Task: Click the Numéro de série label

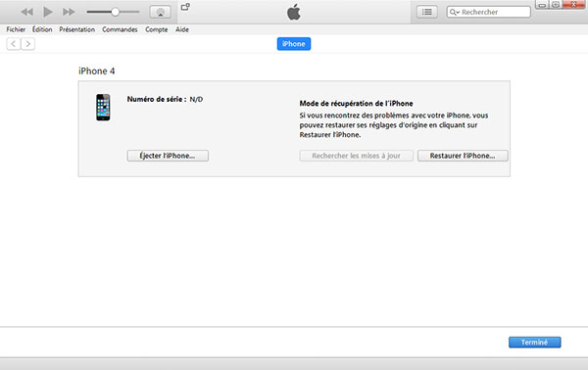Action: [x=157, y=99]
